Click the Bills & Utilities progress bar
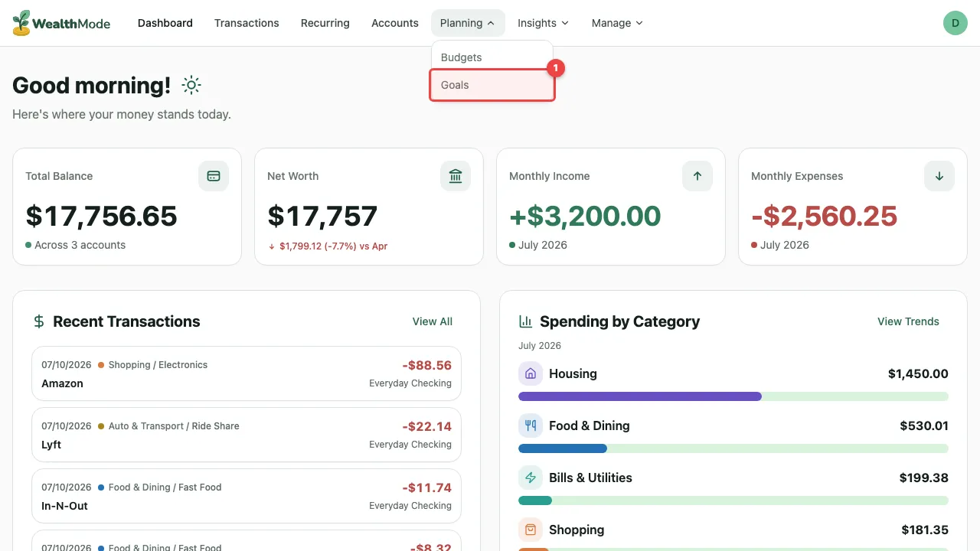This screenshot has height=551, width=980. [733, 500]
